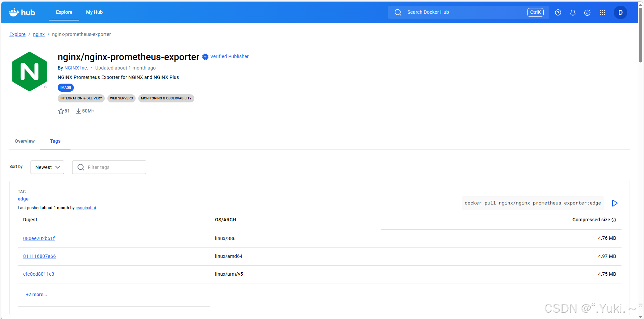Click the star rating icon with 51
This screenshot has height=319, width=644.
point(61,111)
